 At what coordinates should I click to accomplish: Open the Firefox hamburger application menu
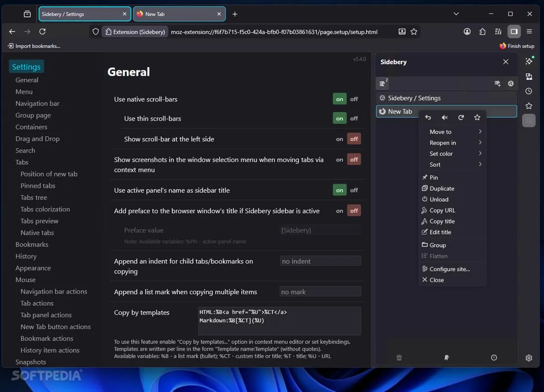coord(529,31)
